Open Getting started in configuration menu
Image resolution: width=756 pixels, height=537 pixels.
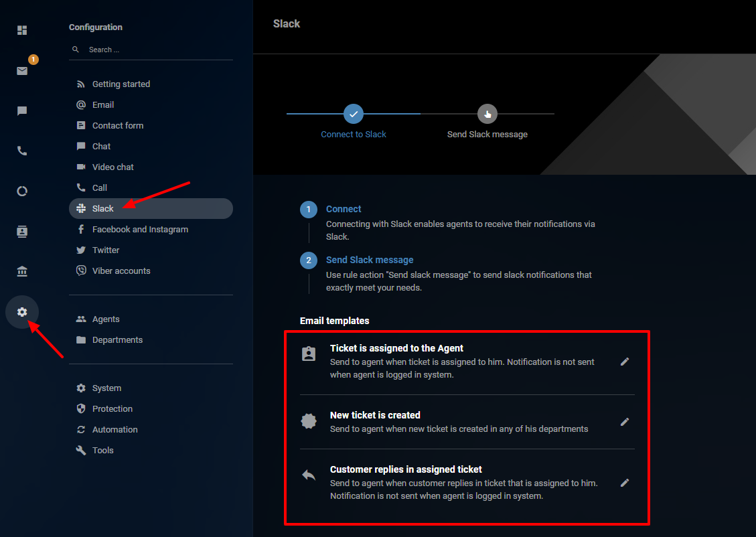click(x=151, y=84)
